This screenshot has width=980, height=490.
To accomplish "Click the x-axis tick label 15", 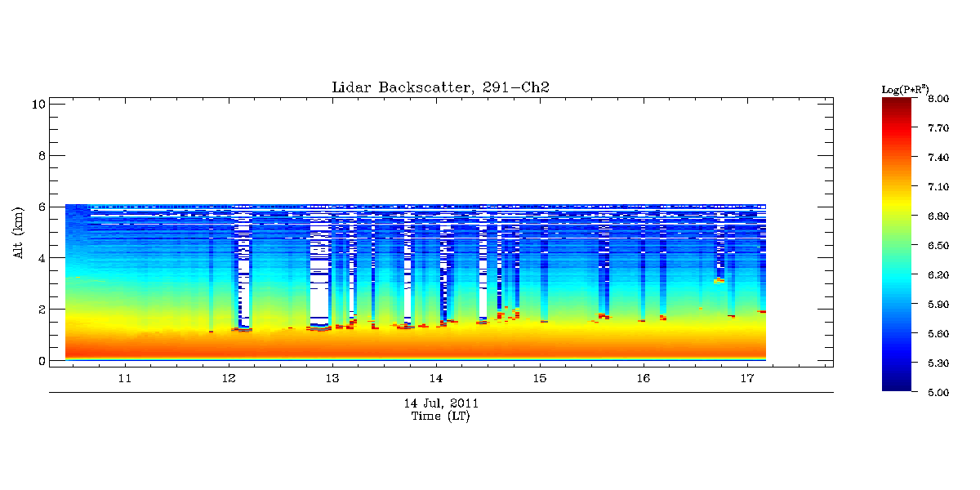I will pos(540,379).
